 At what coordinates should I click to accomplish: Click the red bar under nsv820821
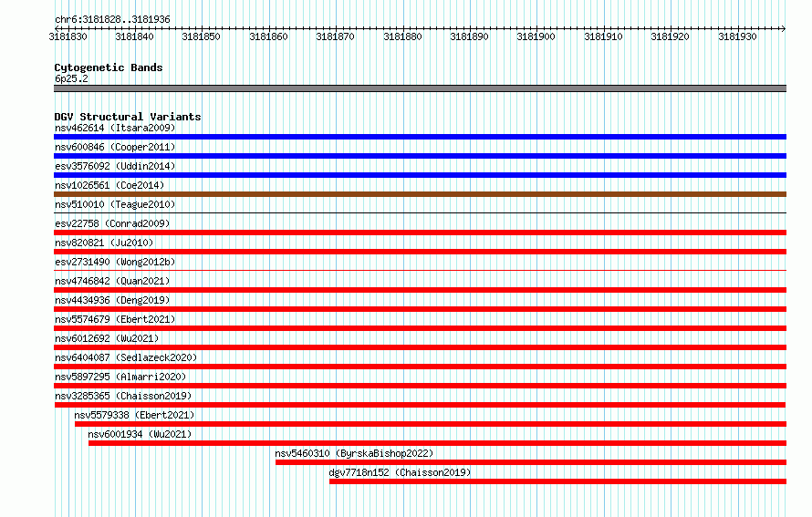click(x=420, y=252)
